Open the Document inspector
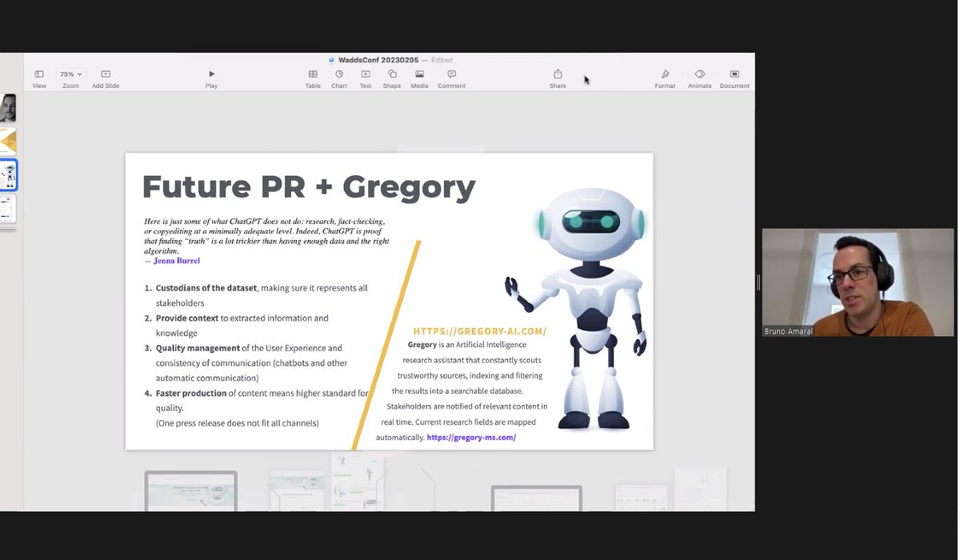Viewport: 960px width, 560px height. 734,78
